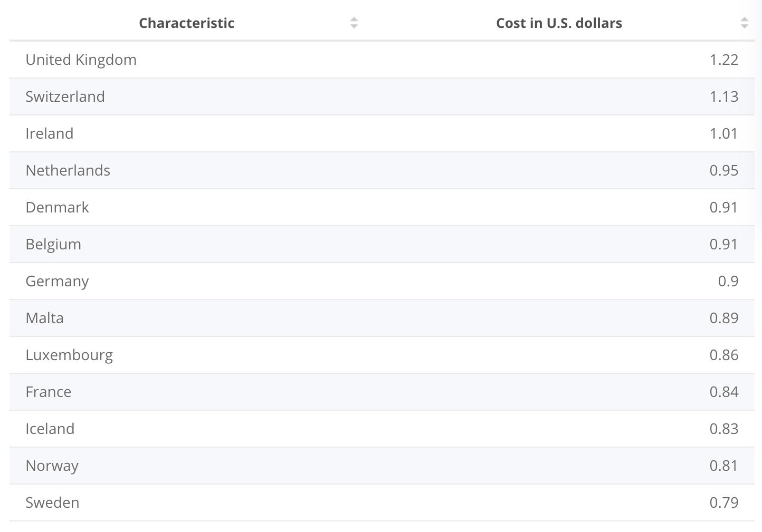Click the France row label
Screen dimensions: 762x532
pos(49,392)
